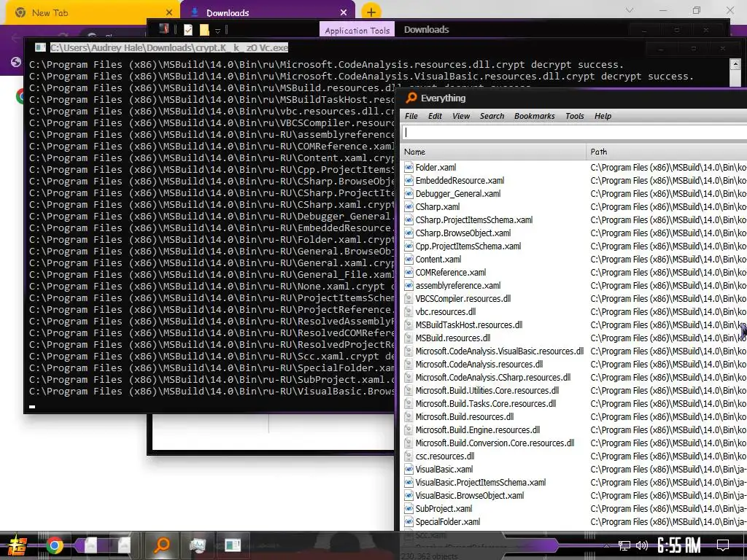Click the file icon next to EmbeddedResource.xaml
The width and height of the screenshot is (747, 560).
pyautogui.click(x=409, y=181)
